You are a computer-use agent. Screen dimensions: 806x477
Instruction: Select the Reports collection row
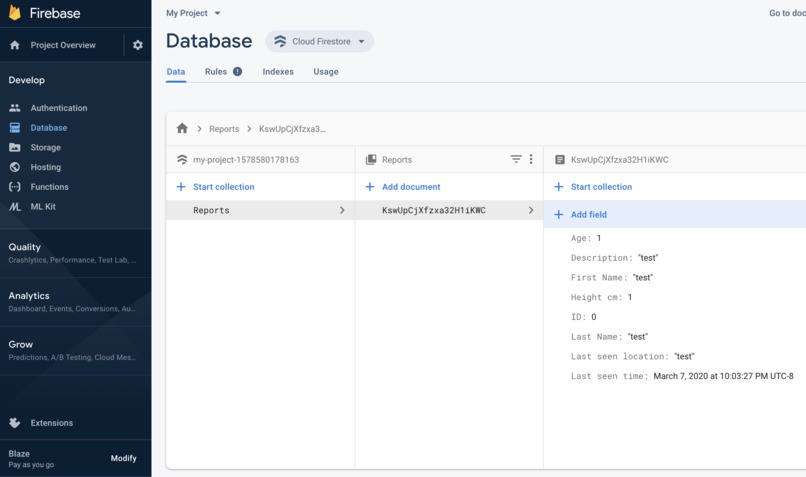(x=260, y=210)
